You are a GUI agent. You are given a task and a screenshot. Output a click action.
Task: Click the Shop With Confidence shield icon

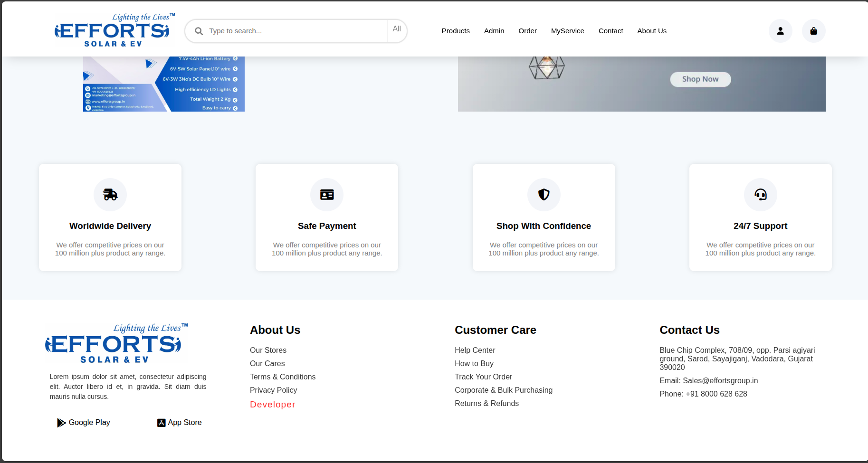point(544,195)
